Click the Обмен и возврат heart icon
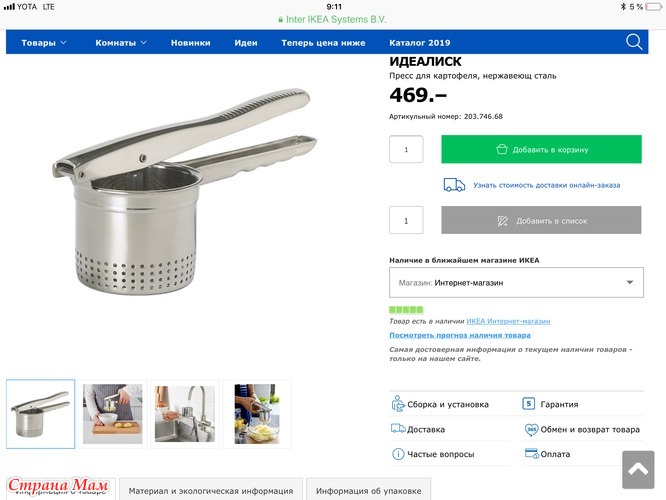The image size is (666, 500). [531, 429]
